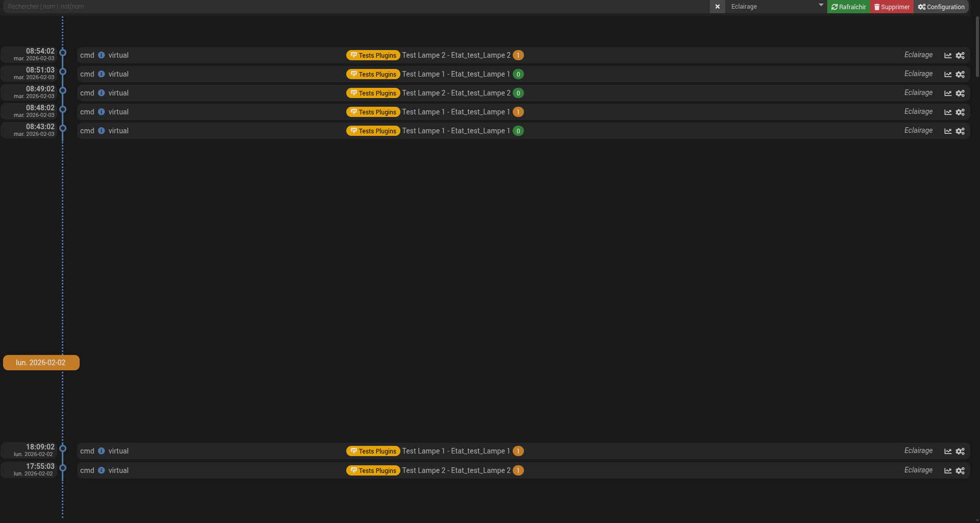Viewport: 980px width, 523px height.
Task: Open history graph for 08:49:02 event
Action: coord(948,93)
